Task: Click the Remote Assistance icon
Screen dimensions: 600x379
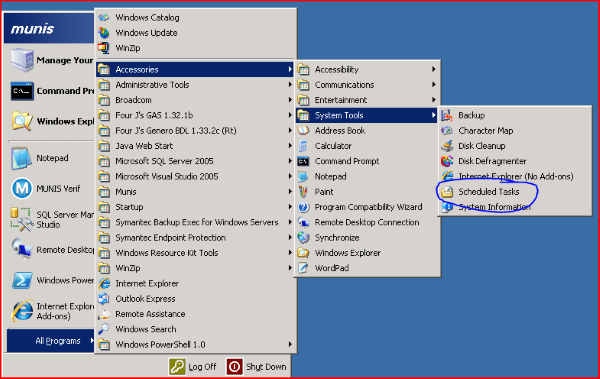Action: (x=104, y=314)
